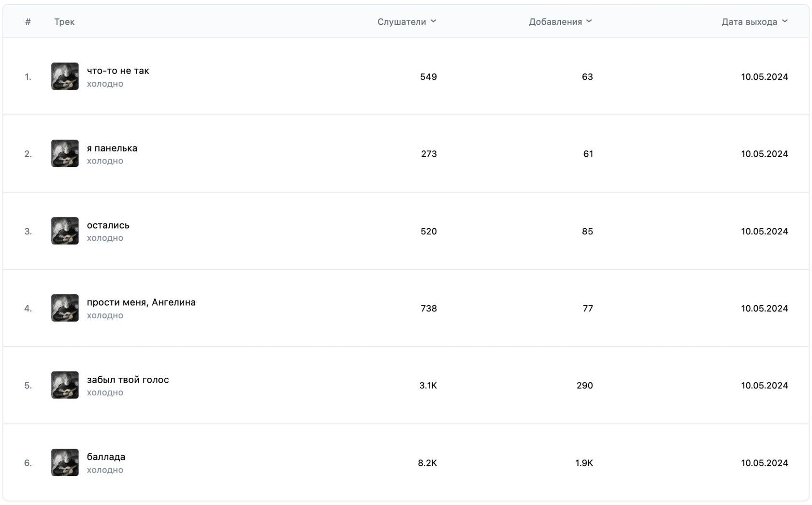Open track title 'я панелька'
Image resolution: width=812 pixels, height=505 pixels.
click(x=112, y=148)
